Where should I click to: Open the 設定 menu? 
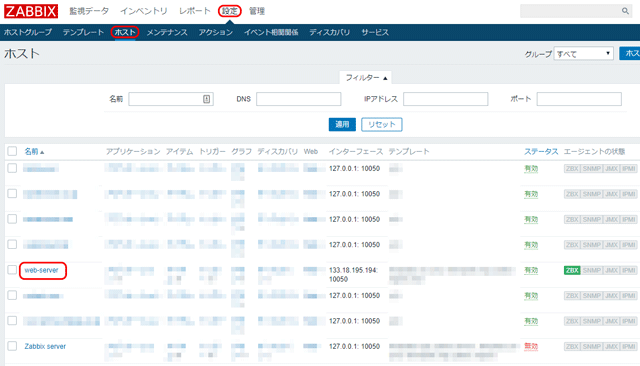click(229, 11)
